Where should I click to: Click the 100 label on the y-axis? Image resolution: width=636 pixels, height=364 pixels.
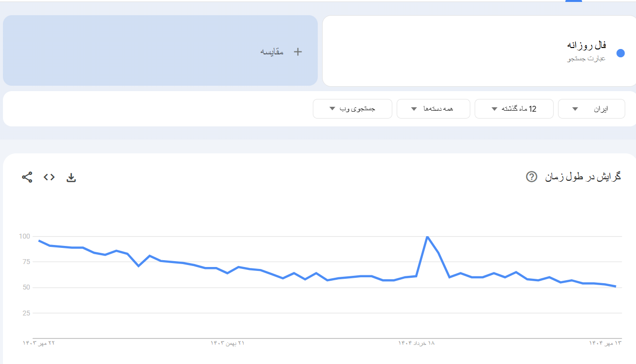[x=25, y=237]
